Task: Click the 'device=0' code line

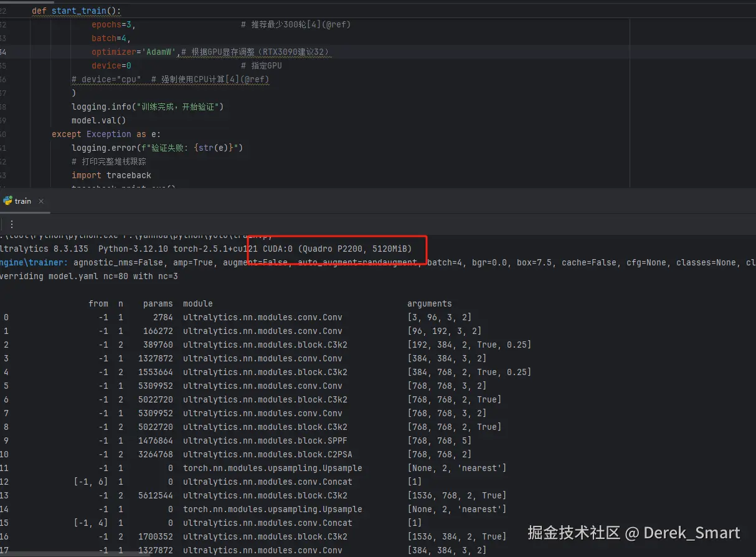Action: coord(111,66)
